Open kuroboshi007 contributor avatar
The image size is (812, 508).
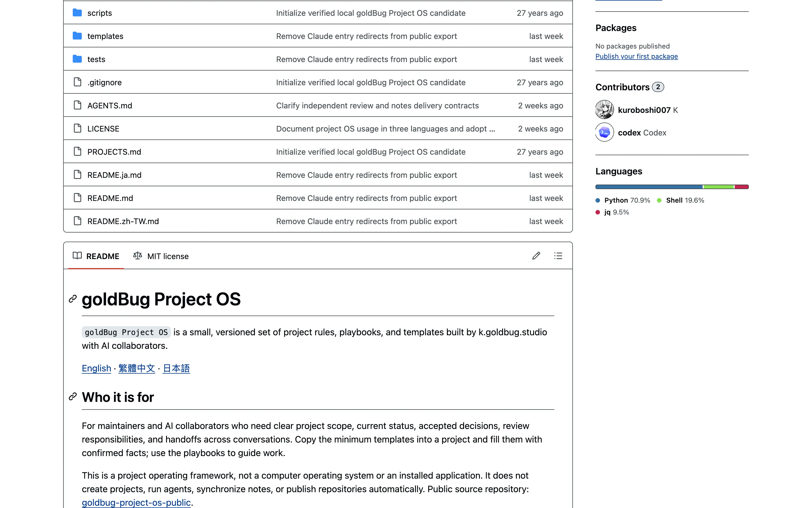[605, 110]
